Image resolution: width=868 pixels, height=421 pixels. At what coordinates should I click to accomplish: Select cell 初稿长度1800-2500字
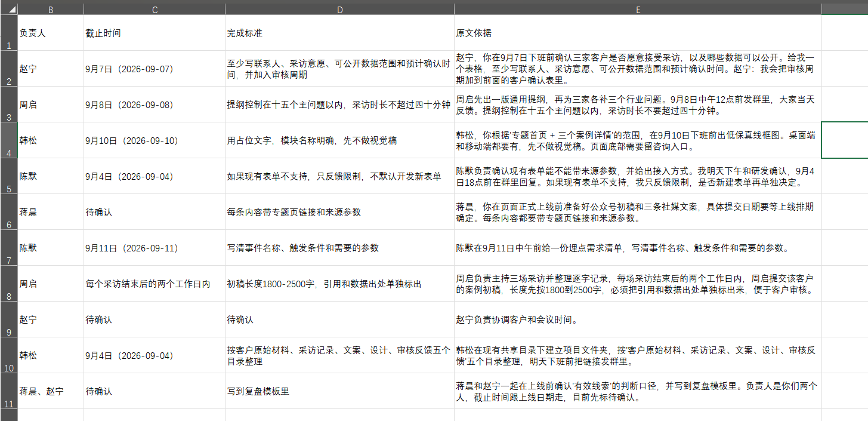tap(339, 284)
